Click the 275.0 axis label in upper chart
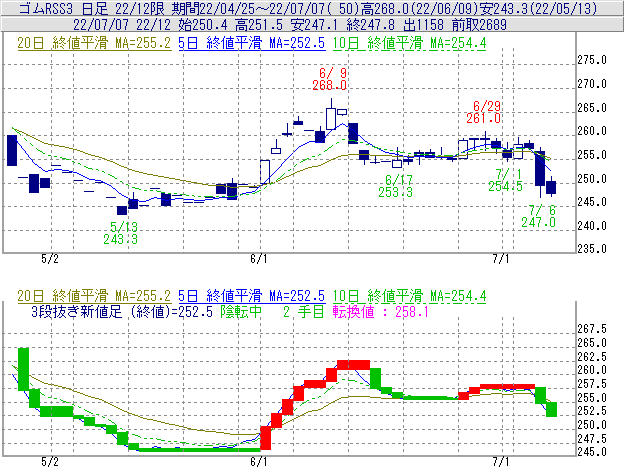Screen dimensions: 624x475 (592, 60)
